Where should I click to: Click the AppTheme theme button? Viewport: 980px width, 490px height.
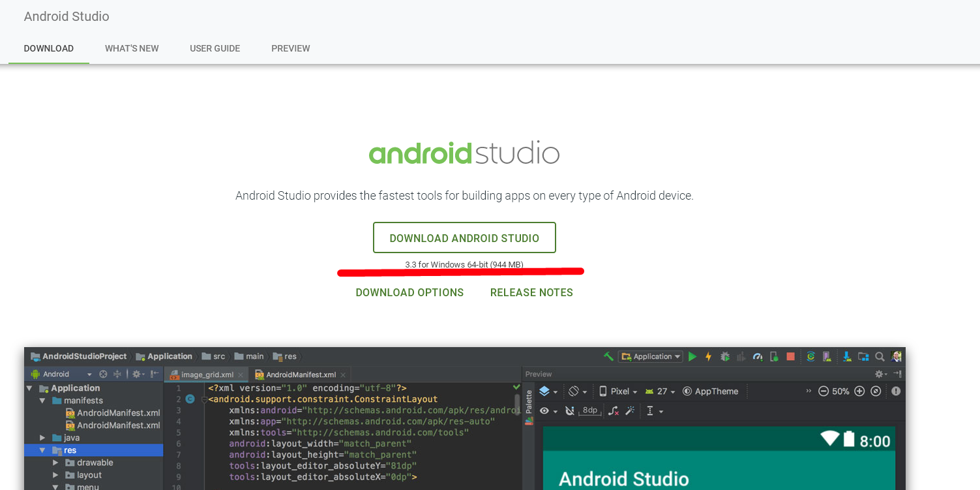(710, 391)
